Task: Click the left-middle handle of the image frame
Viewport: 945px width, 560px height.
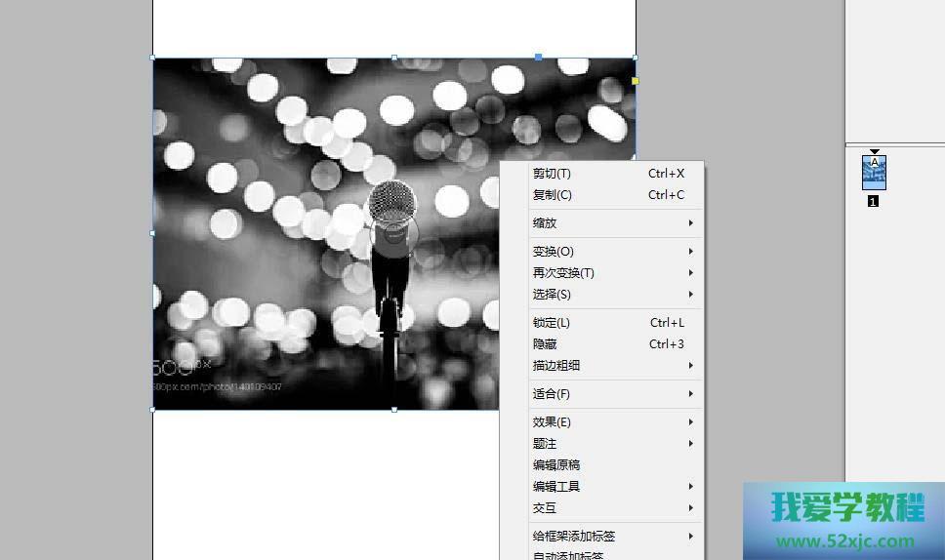Action: pyautogui.click(x=153, y=233)
